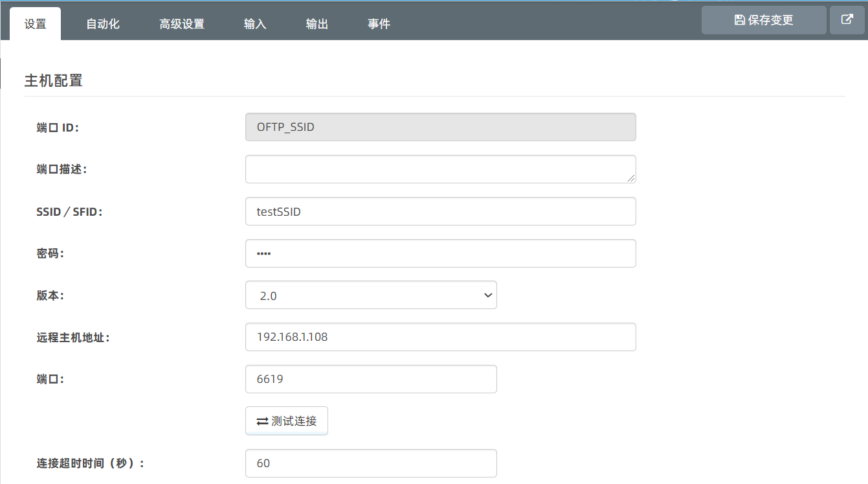Switch to the 设置 tab
This screenshot has height=484, width=868.
pos(36,24)
